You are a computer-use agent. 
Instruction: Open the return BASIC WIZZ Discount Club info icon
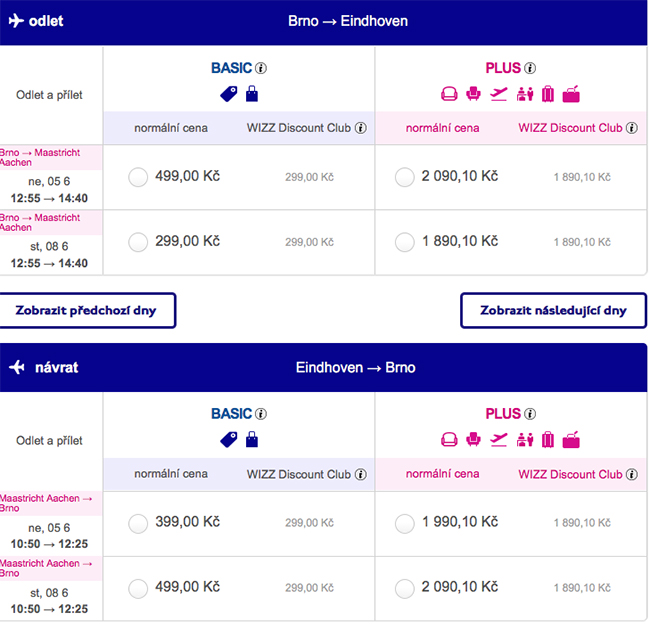[361, 474]
